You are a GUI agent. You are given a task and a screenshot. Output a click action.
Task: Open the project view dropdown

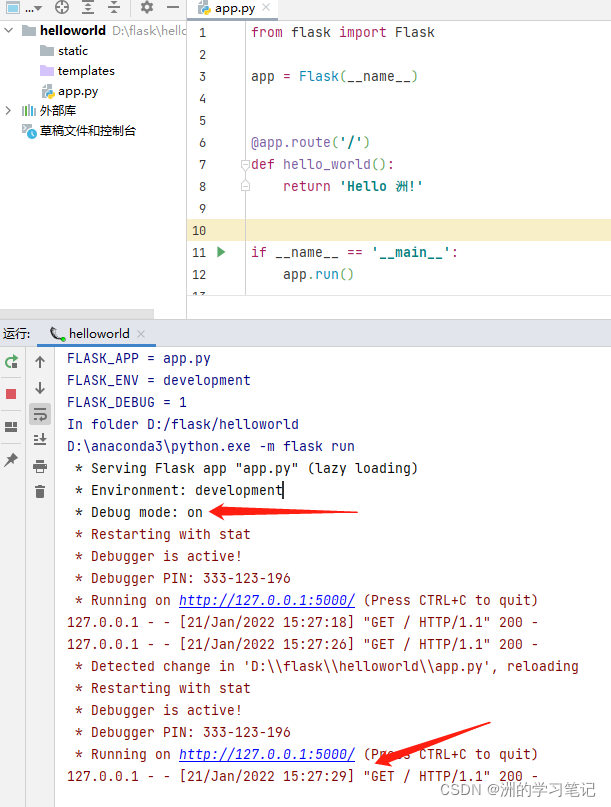[23, 8]
